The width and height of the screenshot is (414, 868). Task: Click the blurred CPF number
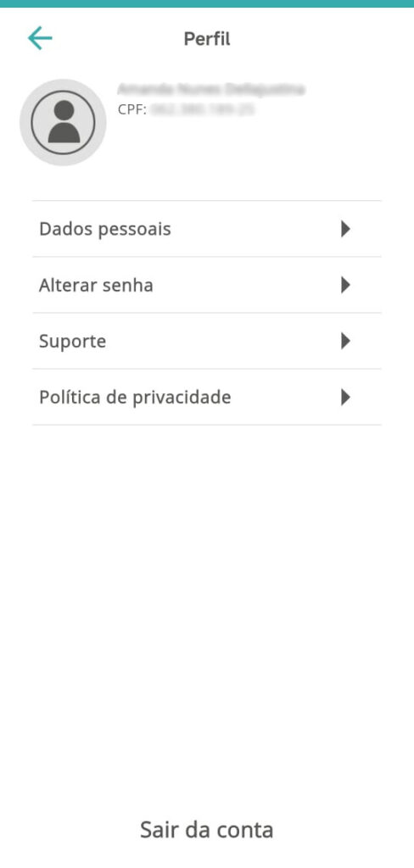(x=202, y=109)
